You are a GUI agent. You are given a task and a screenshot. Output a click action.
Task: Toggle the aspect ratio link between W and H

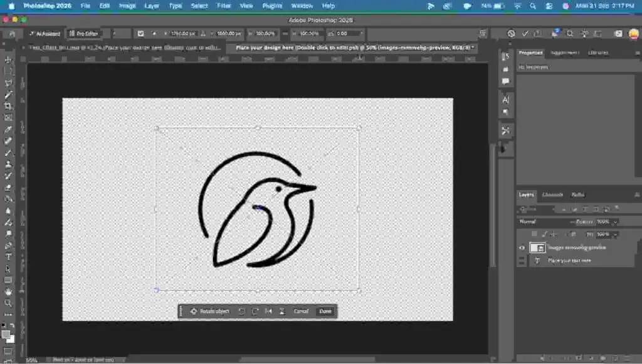click(285, 34)
